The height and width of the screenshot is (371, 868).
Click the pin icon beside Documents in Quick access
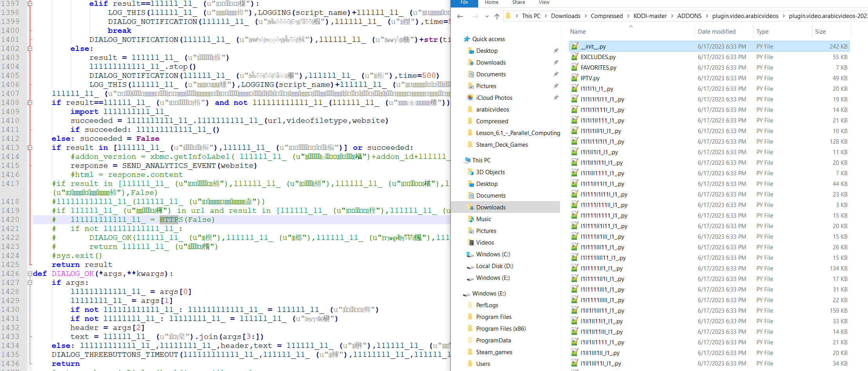[556, 74]
